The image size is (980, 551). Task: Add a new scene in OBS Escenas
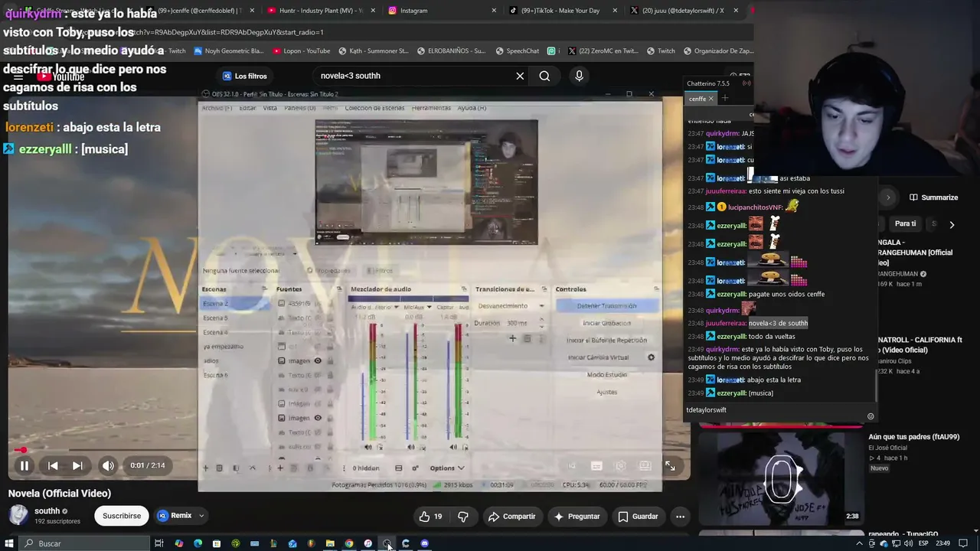[205, 468]
